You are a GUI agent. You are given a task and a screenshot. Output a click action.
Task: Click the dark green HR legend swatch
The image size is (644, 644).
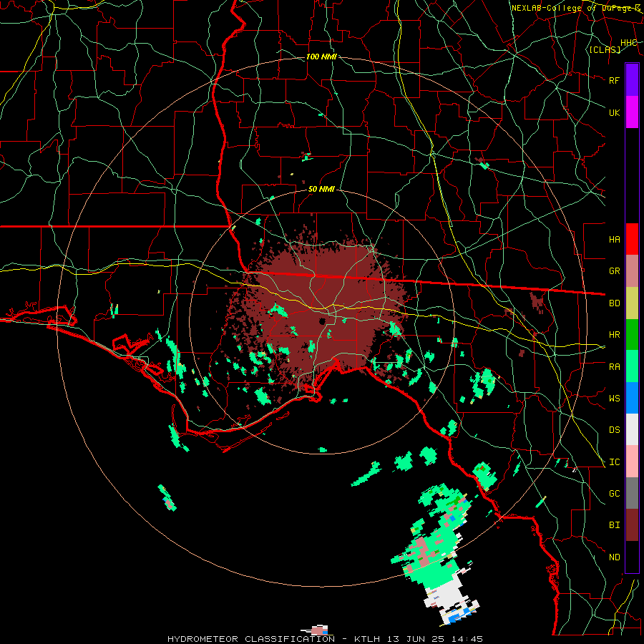pos(632,334)
